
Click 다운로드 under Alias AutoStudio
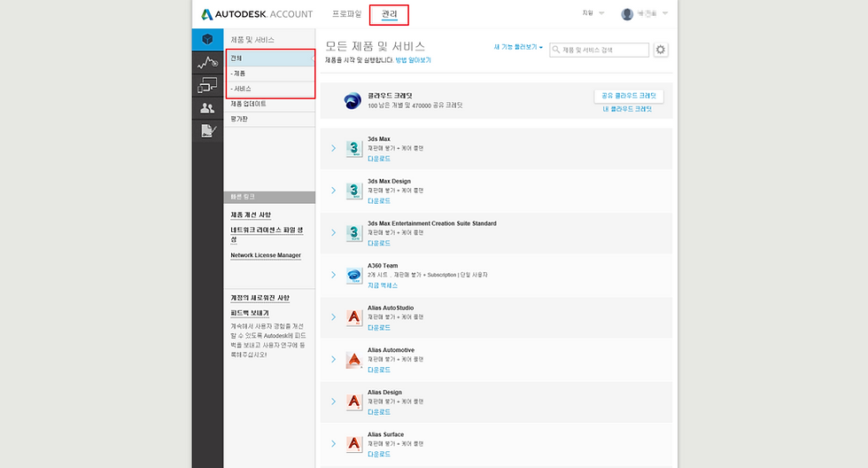(x=379, y=328)
